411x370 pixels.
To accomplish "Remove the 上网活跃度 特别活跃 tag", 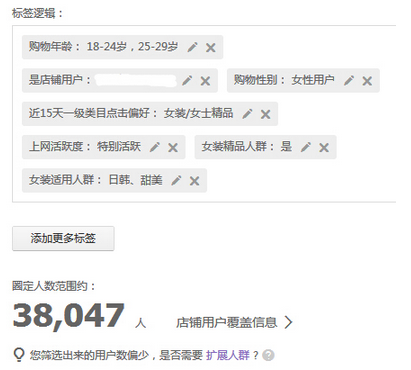I will pos(173,148).
